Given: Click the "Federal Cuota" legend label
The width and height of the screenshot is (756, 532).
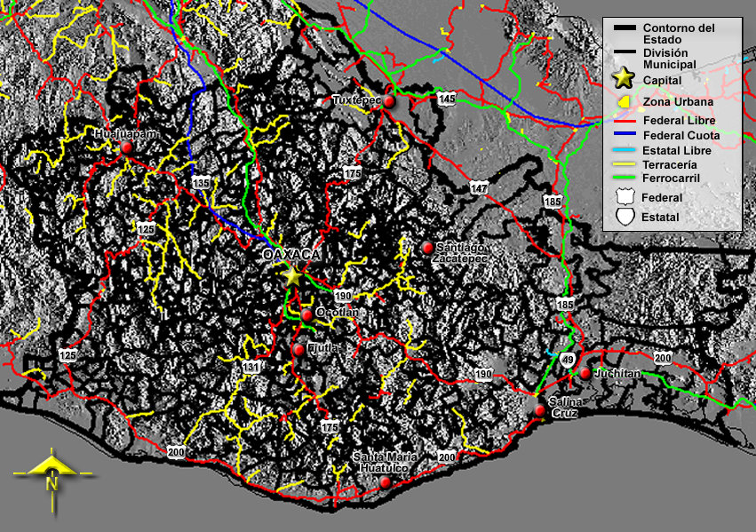Looking at the screenshot, I should 680,135.
